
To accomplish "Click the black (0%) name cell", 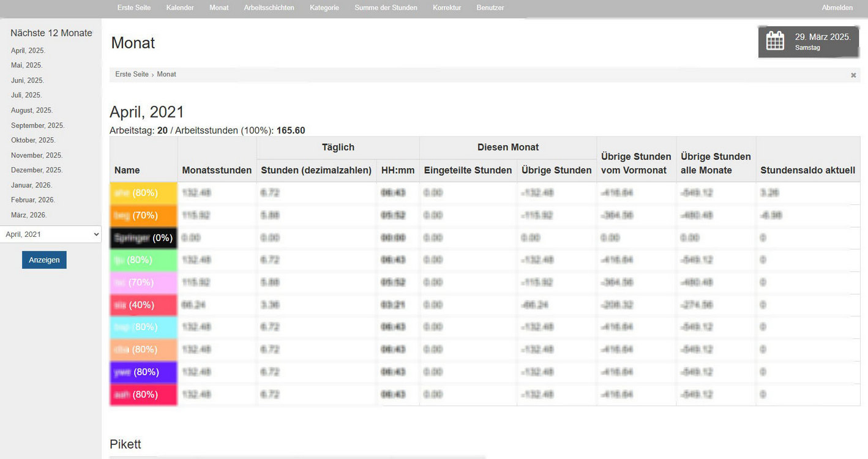I will [144, 237].
